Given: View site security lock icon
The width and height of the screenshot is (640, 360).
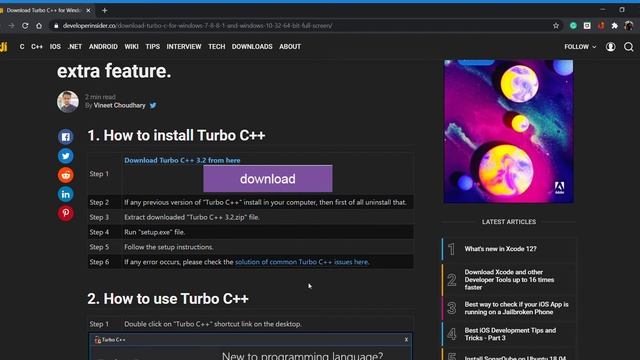Looking at the screenshot, I should 56,26.
